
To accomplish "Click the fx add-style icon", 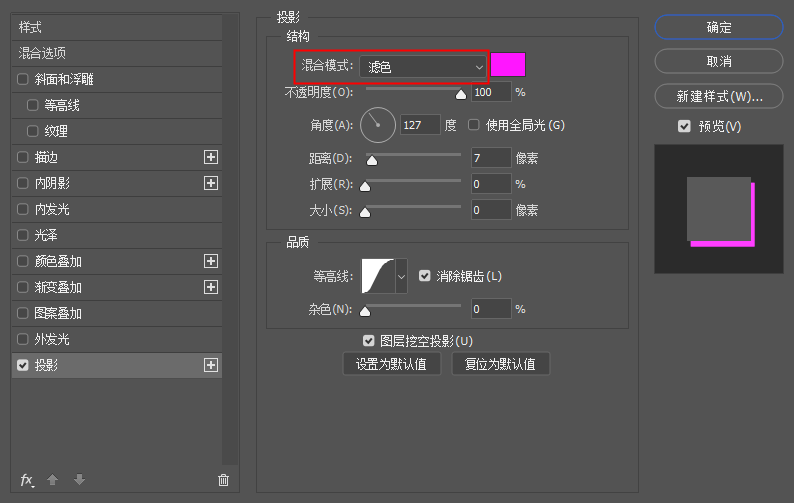I will pos(27,480).
